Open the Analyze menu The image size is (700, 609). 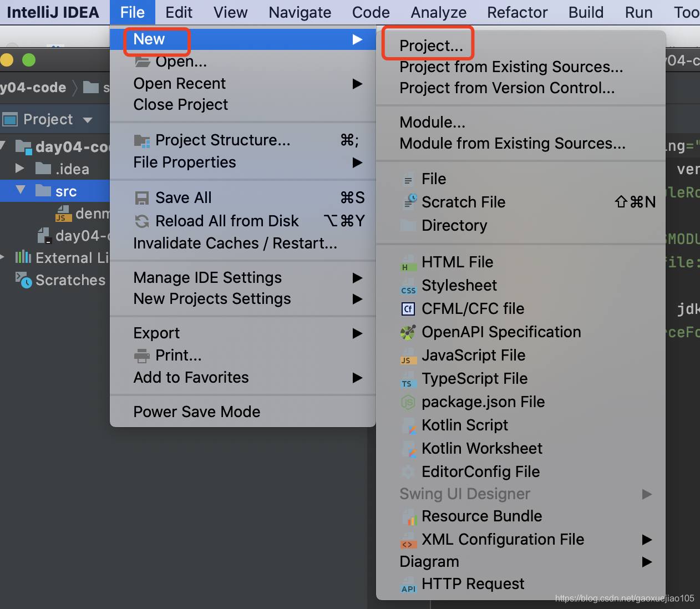click(x=439, y=12)
